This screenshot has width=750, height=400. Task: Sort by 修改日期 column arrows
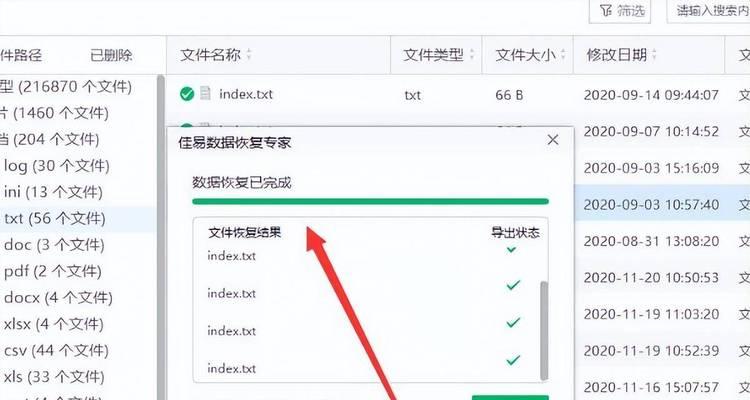(654, 55)
